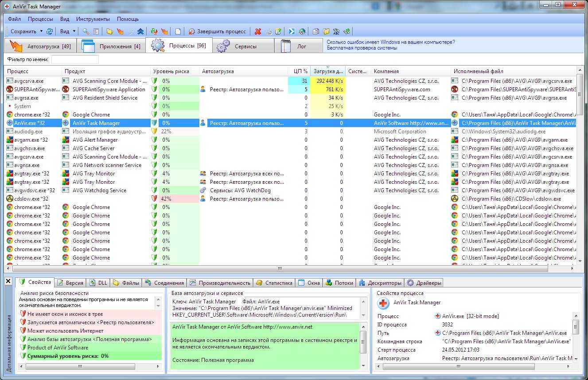Open the Соединения details tab

[164, 283]
